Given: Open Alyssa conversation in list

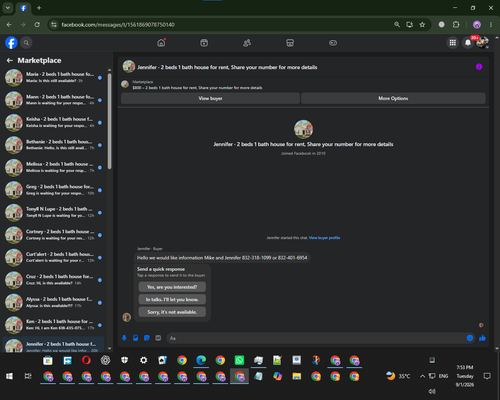Looking at the screenshot, I should click(x=54, y=302).
